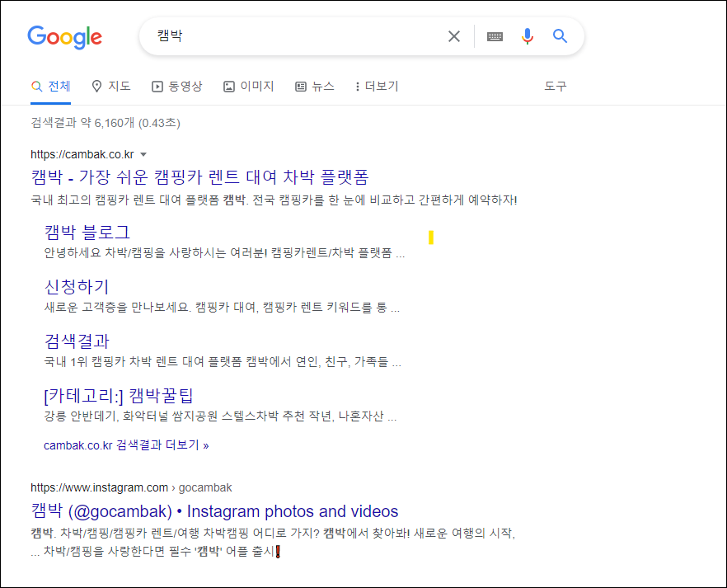Click the snippet starting 새로운 고객층을 만나보세요
This screenshot has width=727, height=588.
click(x=222, y=307)
